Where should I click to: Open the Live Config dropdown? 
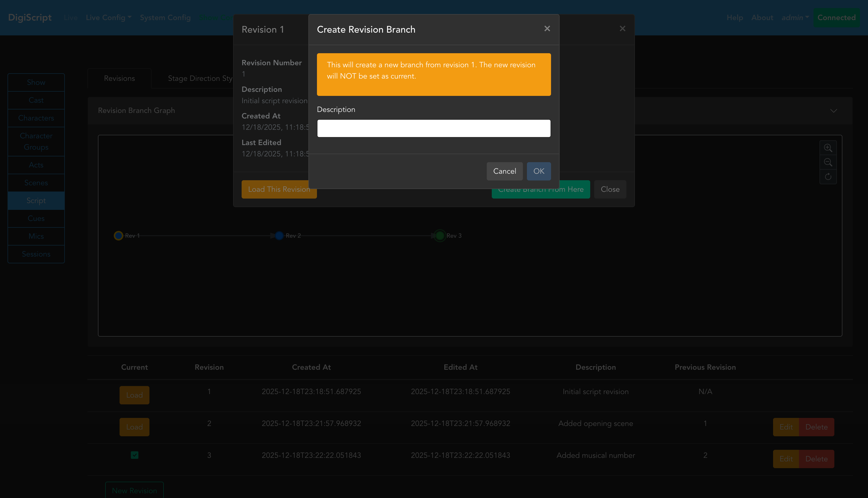tap(108, 17)
